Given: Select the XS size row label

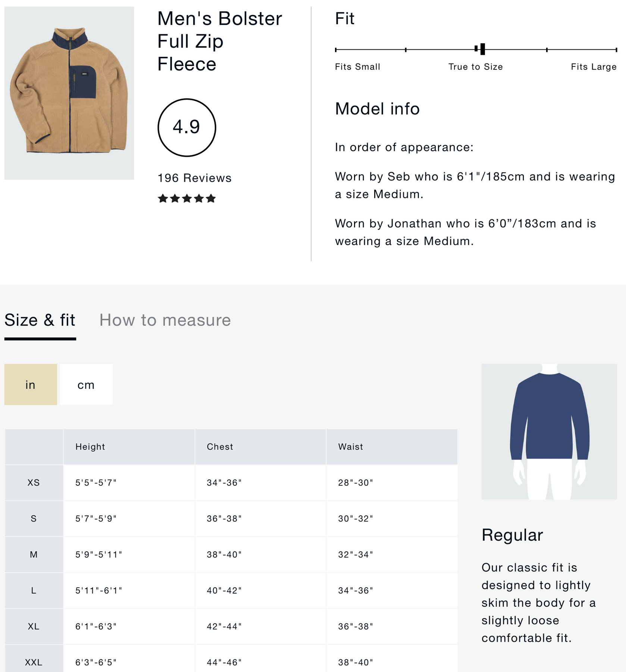Looking at the screenshot, I should tap(34, 482).
